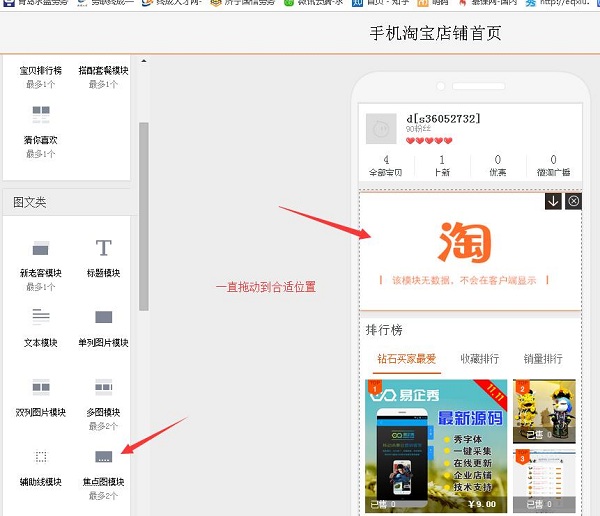Viewport: 600px width, 516px height.
Task: Click the 排行榜 module title
Action: pos(384,330)
